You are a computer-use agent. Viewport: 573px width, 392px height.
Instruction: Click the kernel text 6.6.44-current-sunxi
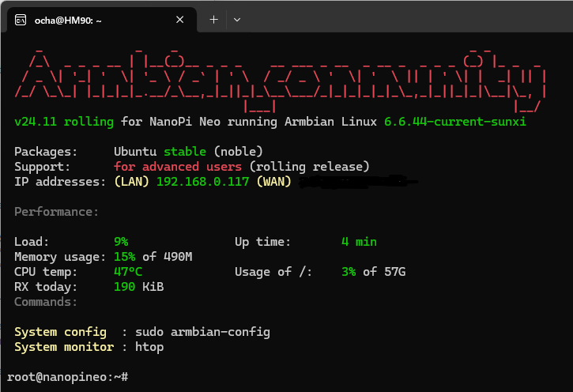[x=455, y=122]
